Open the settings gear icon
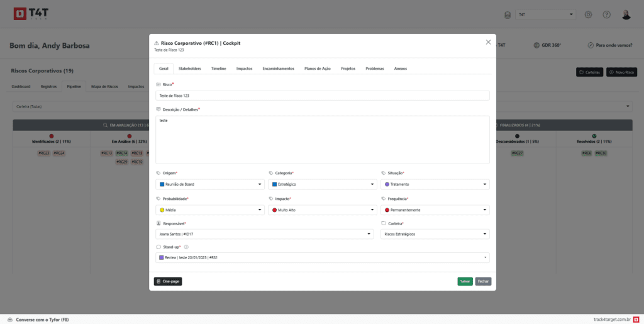Image resolution: width=644 pixels, height=324 pixels. [x=589, y=15]
